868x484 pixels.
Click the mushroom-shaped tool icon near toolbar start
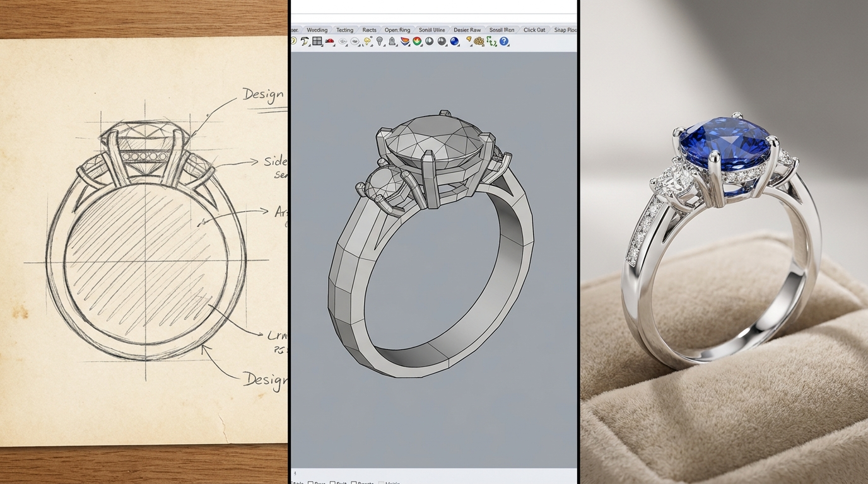[305, 42]
